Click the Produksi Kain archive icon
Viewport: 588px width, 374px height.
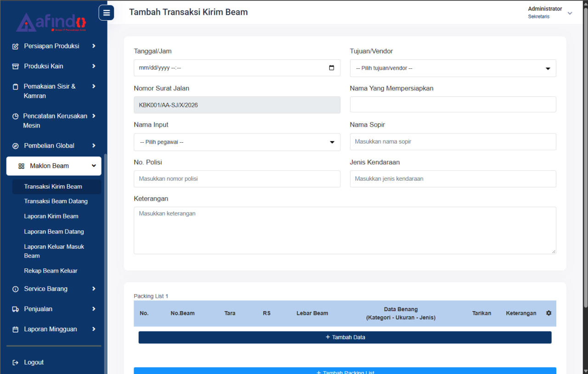[x=15, y=67]
